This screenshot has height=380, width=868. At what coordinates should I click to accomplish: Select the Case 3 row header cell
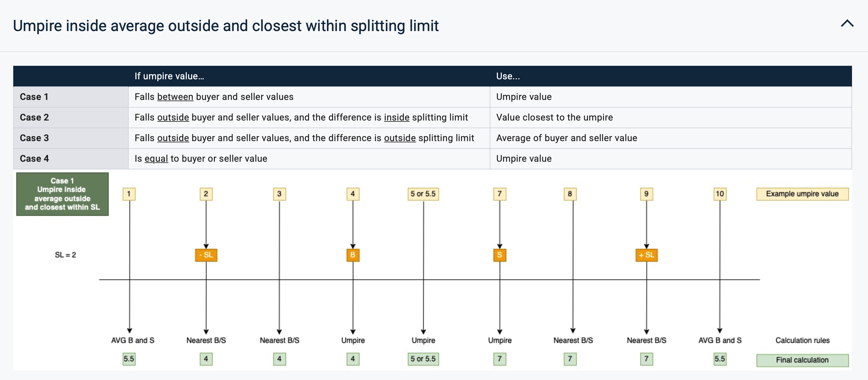(70, 138)
